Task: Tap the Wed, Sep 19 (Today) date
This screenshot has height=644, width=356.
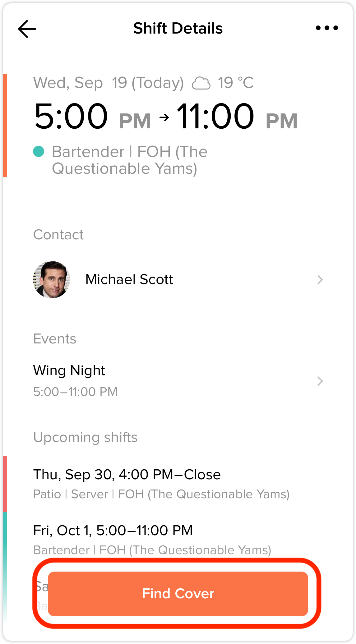Action: [x=109, y=83]
